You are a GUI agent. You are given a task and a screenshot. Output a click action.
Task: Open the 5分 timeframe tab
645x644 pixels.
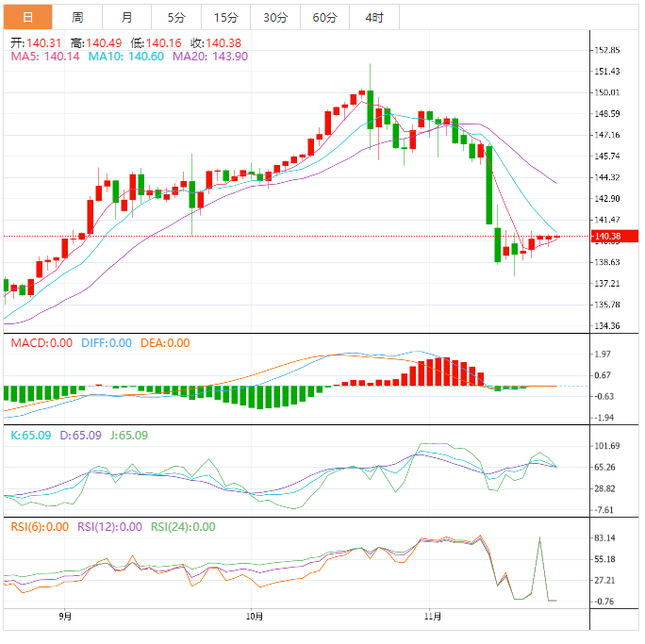point(176,17)
